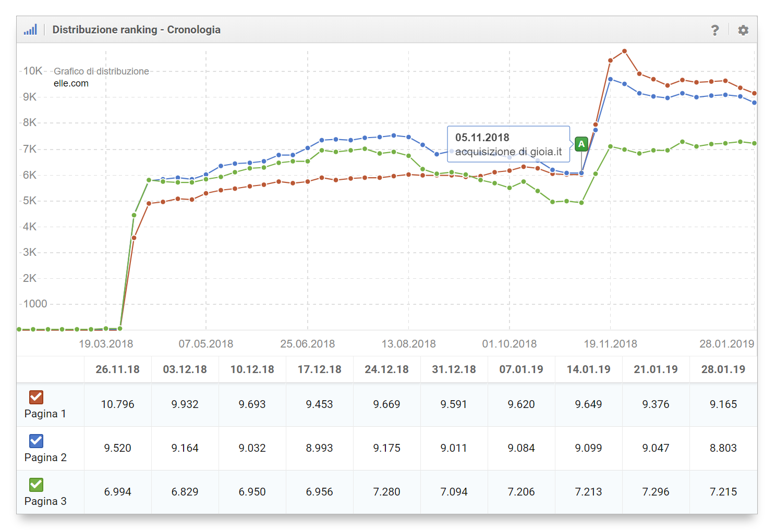Click the 14.01.19 column header
776x532 pixels.
[x=588, y=369]
